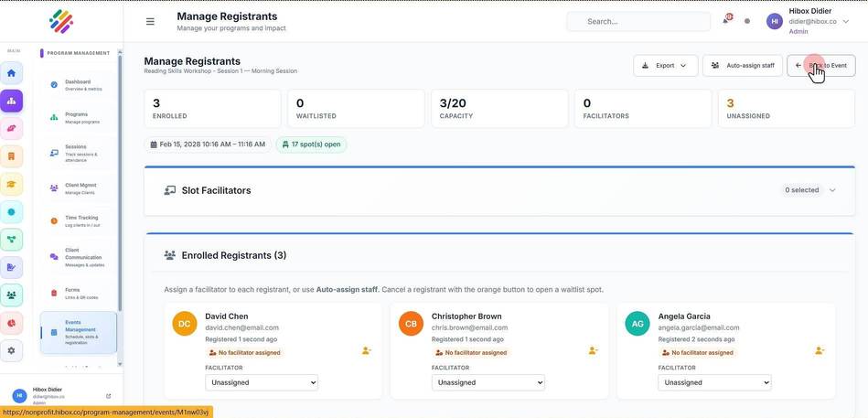
Task: Click the Back to Event button
Action: pyautogui.click(x=821, y=65)
